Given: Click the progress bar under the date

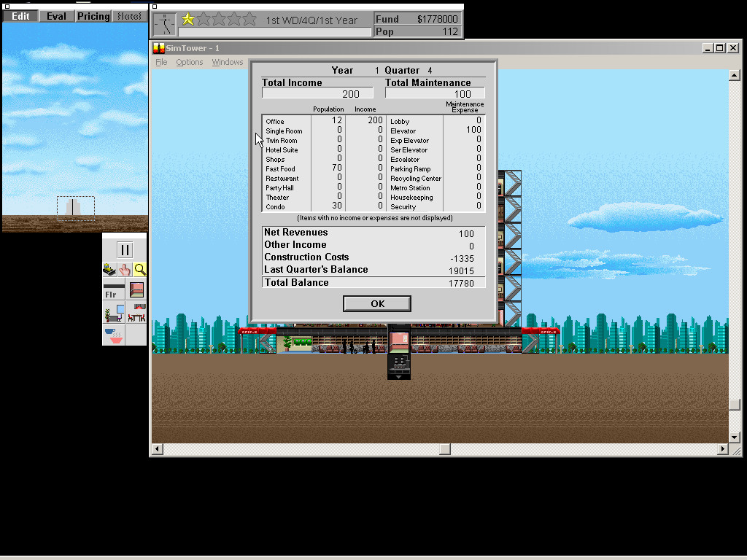Looking at the screenshot, I should pyautogui.click(x=274, y=32).
